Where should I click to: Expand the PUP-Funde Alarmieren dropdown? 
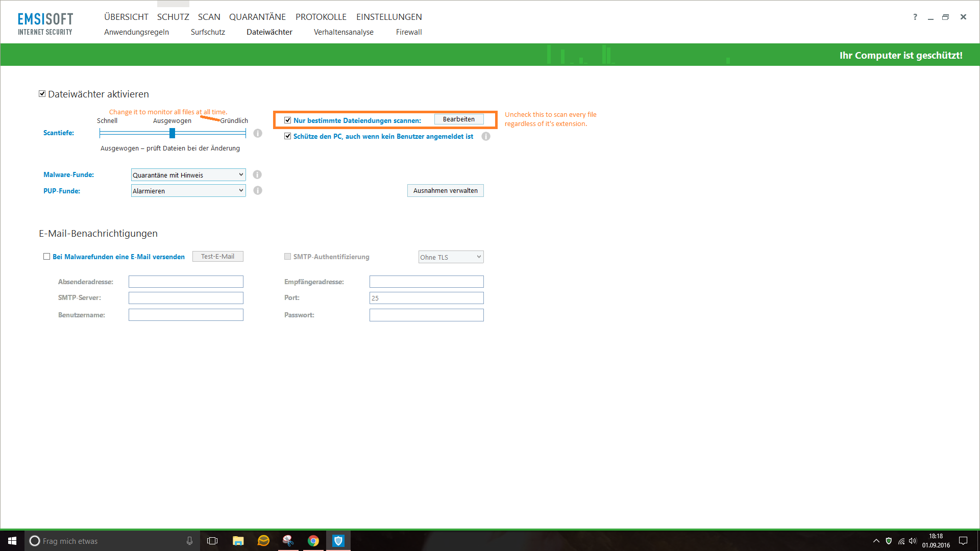188,190
